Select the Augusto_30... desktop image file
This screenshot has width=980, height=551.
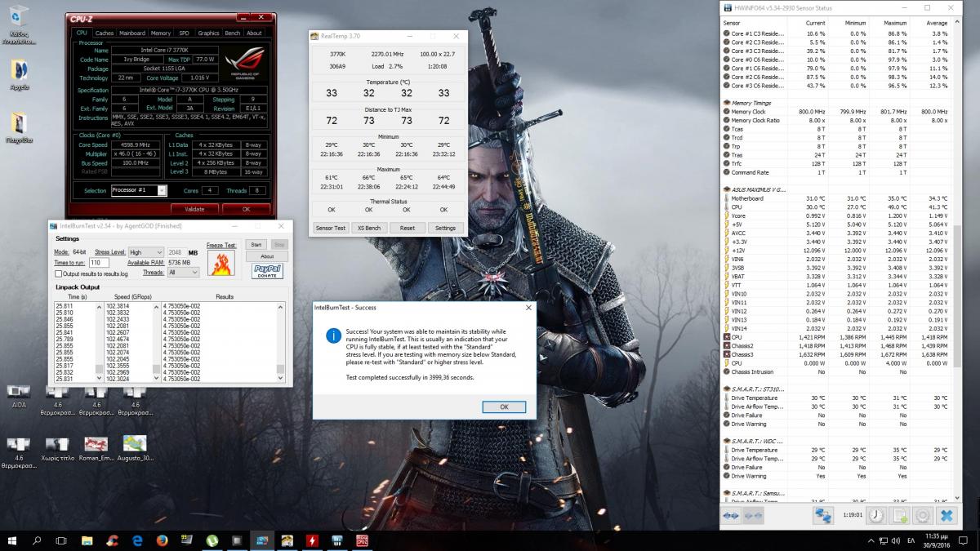(x=135, y=449)
